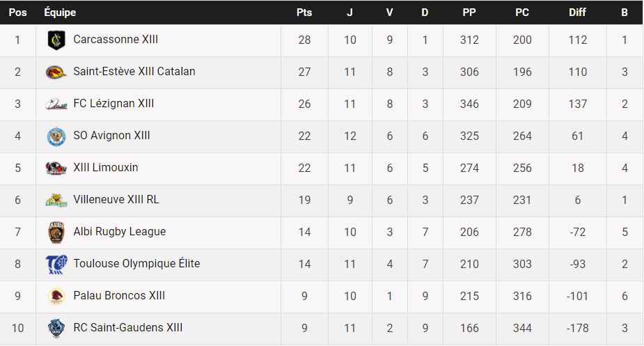Click the XIII Limouxin team logo
The image size is (644, 346).
(x=56, y=168)
